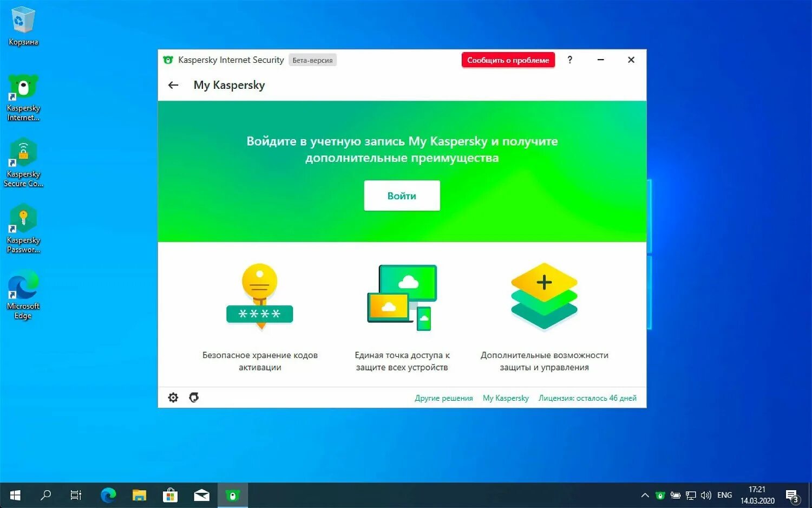Image resolution: width=812 pixels, height=508 pixels.
Task: Click Единая точка доступа к защите text
Action: pyautogui.click(x=402, y=361)
